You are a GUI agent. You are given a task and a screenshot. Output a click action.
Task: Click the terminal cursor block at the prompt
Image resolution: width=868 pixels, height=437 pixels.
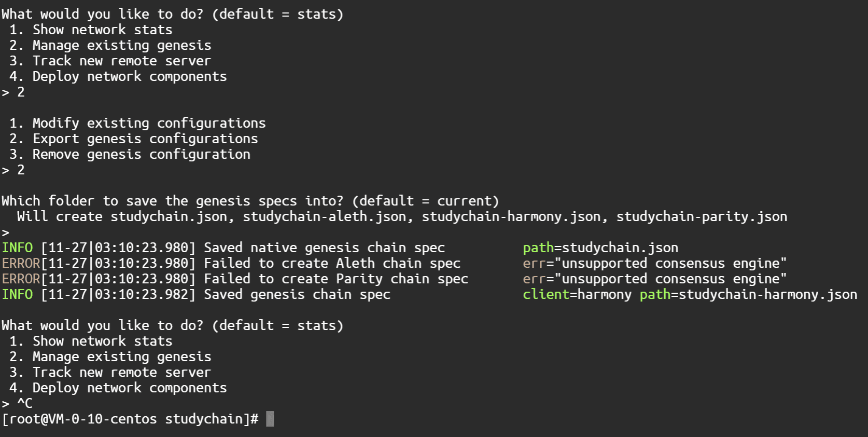click(x=270, y=419)
